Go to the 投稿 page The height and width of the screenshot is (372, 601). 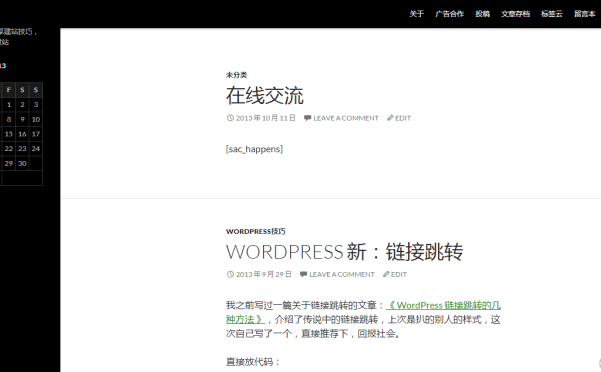(x=483, y=14)
